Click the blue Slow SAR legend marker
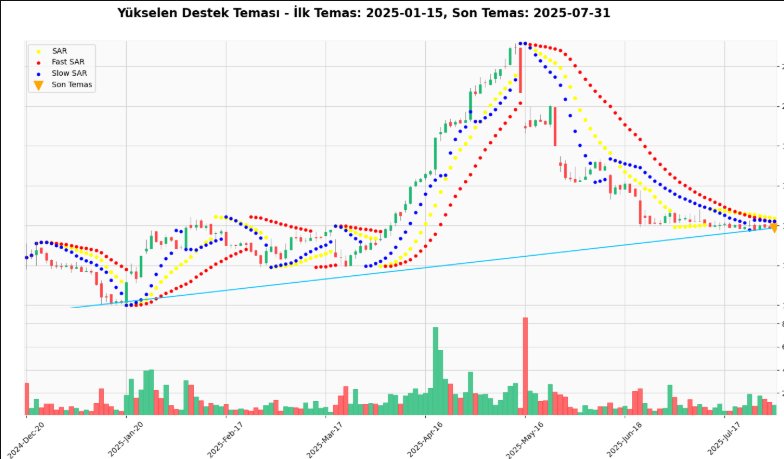This screenshot has width=784, height=459. 38,74
